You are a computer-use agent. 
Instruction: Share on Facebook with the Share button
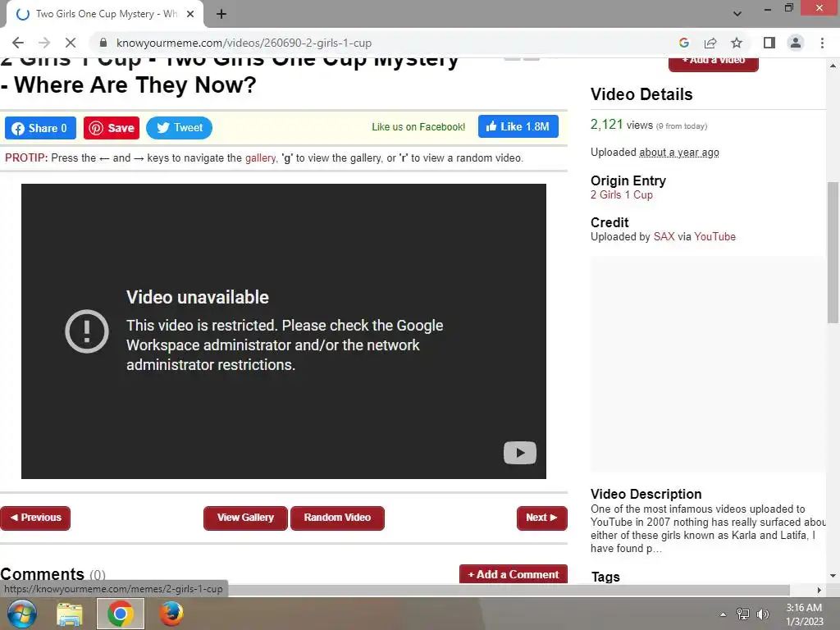pyautogui.click(x=40, y=128)
